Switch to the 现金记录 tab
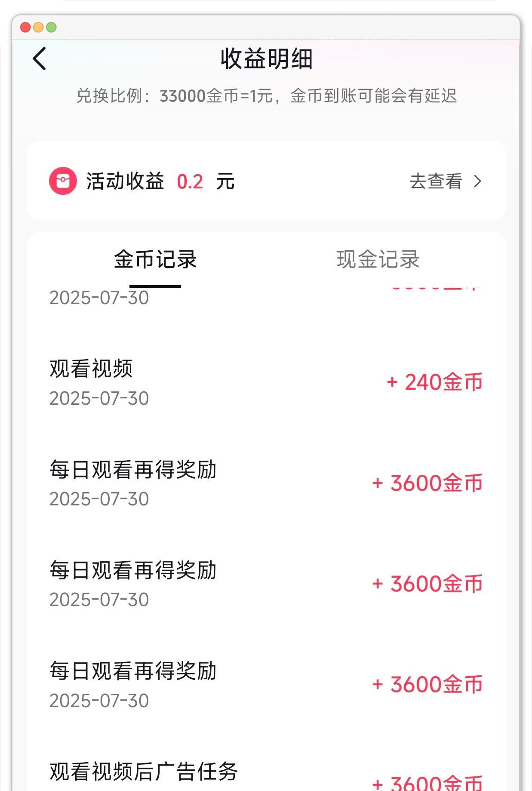 (378, 260)
